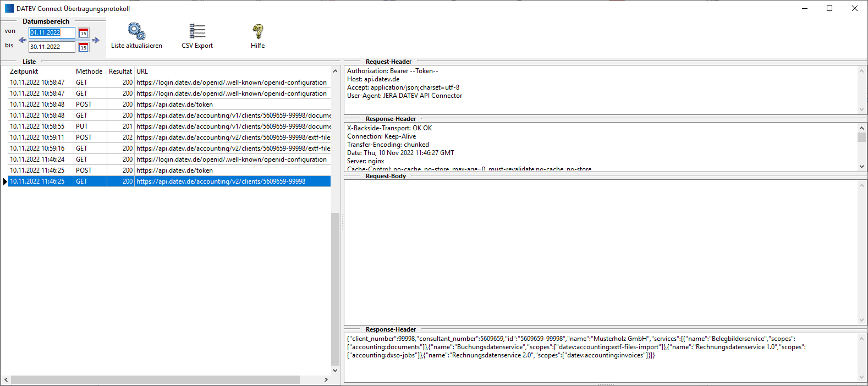The image size is (868, 386).
Task: Go to next date range arrow
Action: point(96,40)
